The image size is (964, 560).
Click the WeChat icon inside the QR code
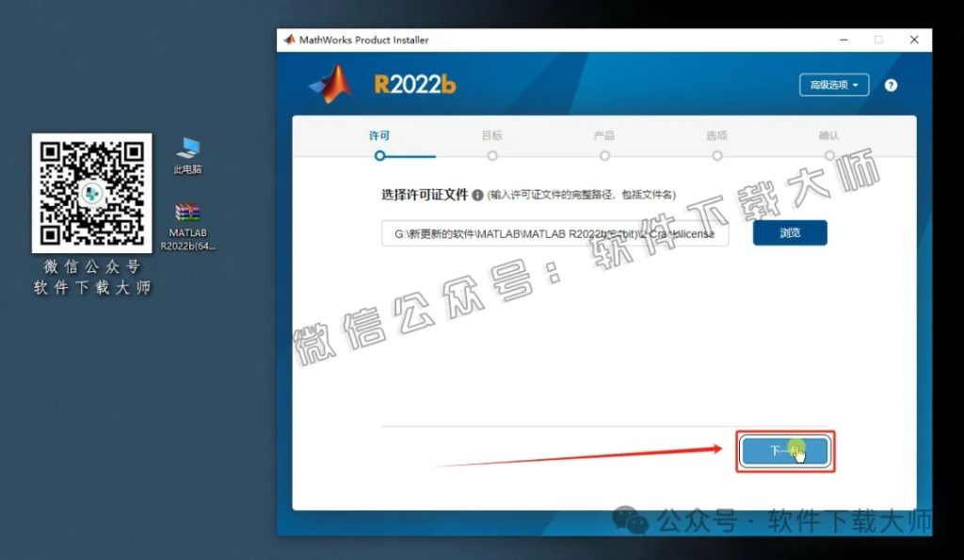pyautogui.click(x=91, y=193)
